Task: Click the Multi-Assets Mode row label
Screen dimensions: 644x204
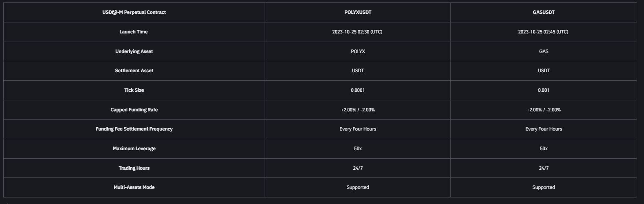Action: 134,187
